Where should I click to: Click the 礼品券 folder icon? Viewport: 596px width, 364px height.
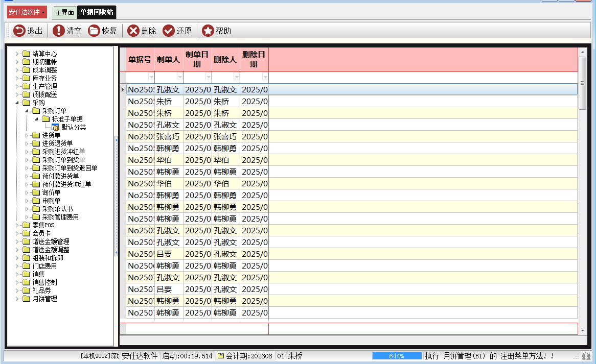[26, 290]
